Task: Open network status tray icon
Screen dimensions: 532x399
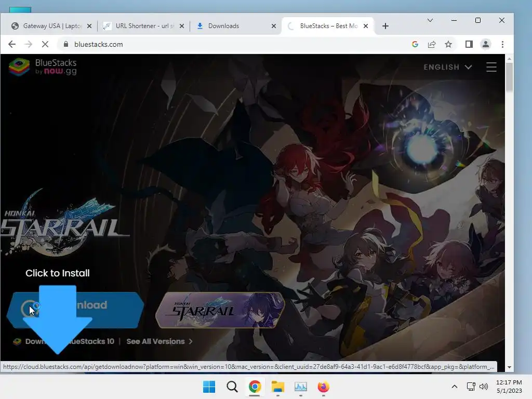Action: click(x=471, y=387)
